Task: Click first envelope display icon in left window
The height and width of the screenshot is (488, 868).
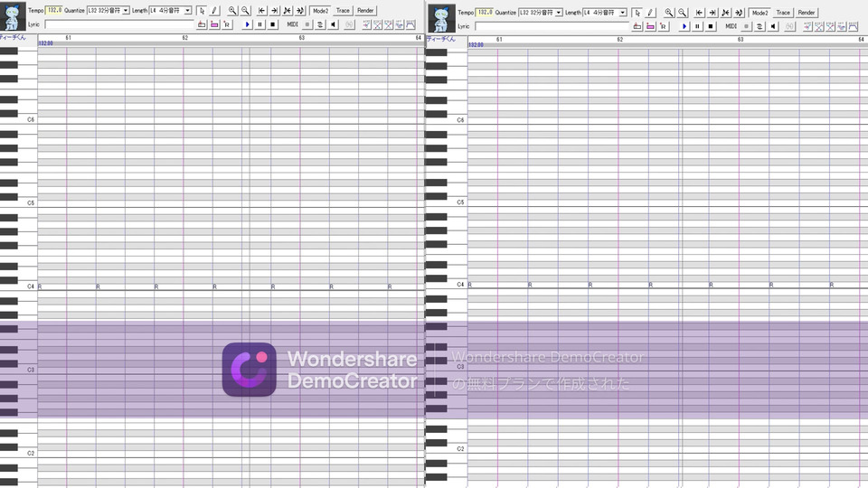Action: (x=366, y=24)
